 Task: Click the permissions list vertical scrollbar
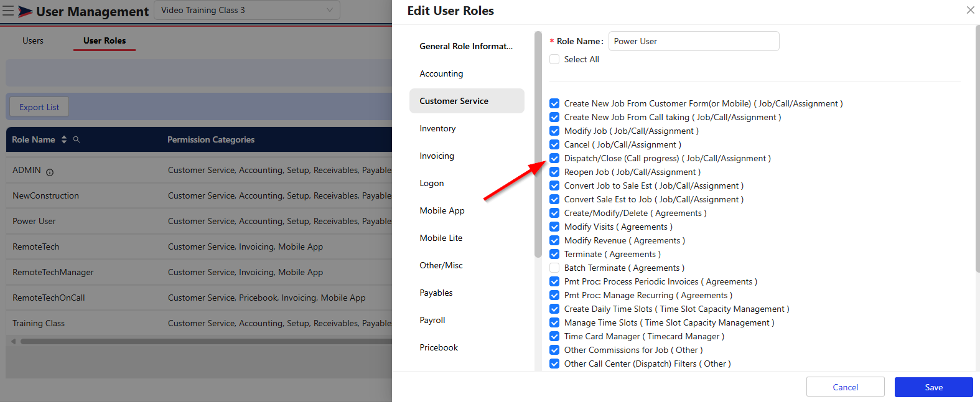(978, 149)
